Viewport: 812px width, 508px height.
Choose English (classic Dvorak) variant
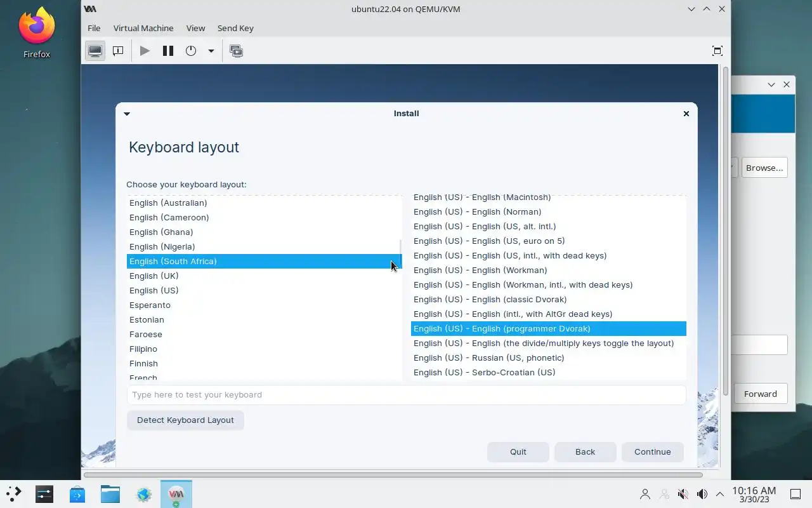click(x=548, y=299)
